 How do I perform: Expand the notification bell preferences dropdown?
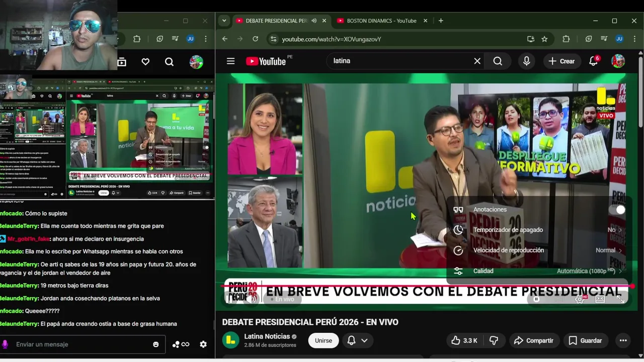[364, 340]
